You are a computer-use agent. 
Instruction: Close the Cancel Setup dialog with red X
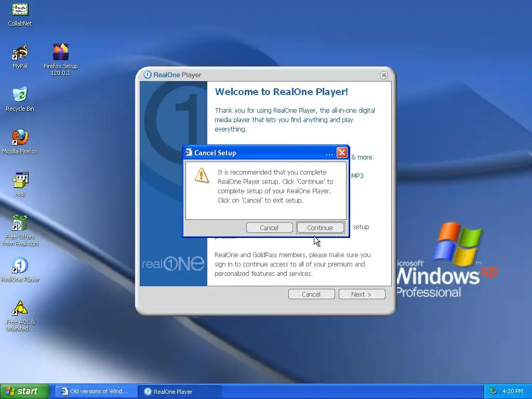tap(342, 153)
